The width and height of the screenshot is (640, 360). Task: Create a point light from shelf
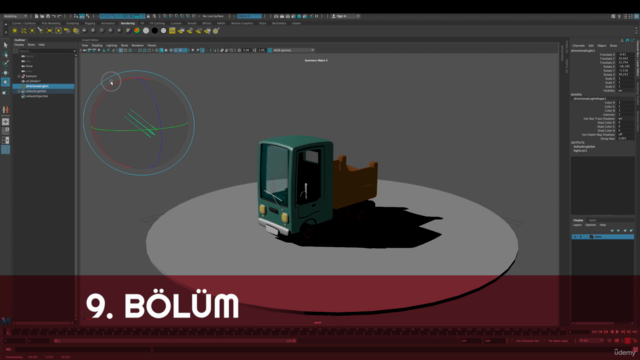pyautogui.click(x=32, y=31)
